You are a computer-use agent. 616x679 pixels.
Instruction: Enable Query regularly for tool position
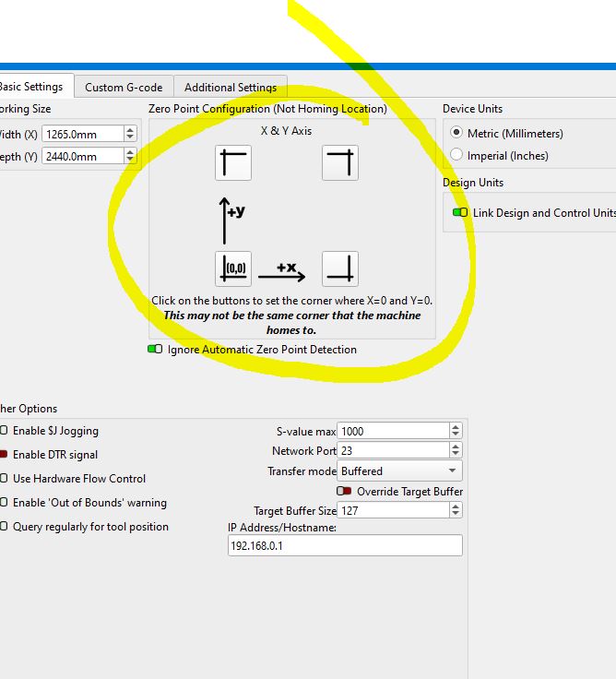(x=4, y=527)
